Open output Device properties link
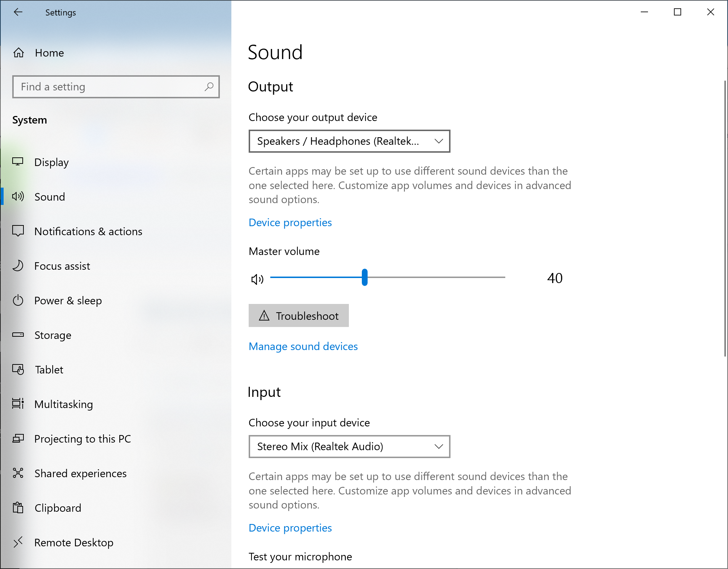The width and height of the screenshot is (728, 569). (x=290, y=223)
